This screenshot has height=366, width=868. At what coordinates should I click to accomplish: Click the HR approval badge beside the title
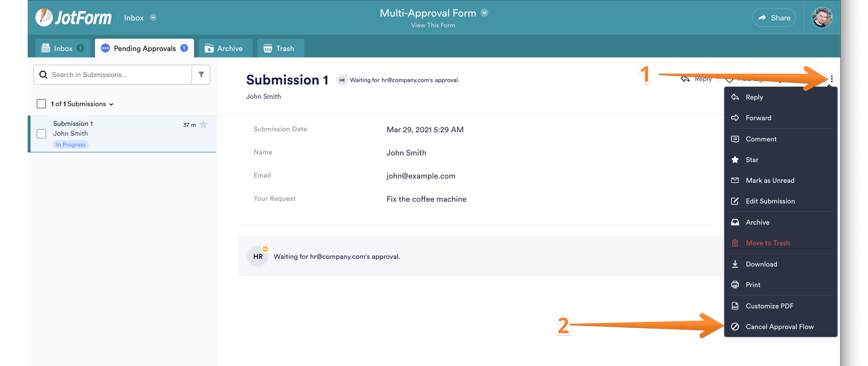[342, 80]
